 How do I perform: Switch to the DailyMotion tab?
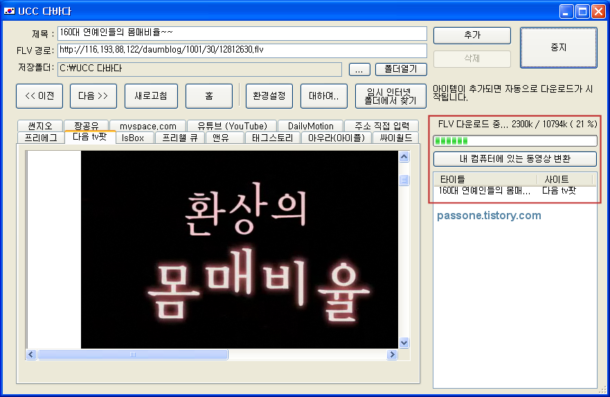[310, 126]
